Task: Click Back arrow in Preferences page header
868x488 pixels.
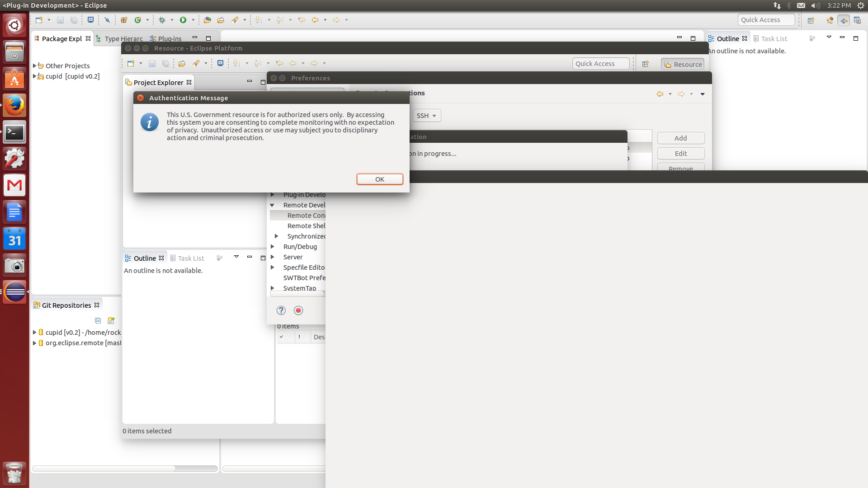Action: [660, 94]
